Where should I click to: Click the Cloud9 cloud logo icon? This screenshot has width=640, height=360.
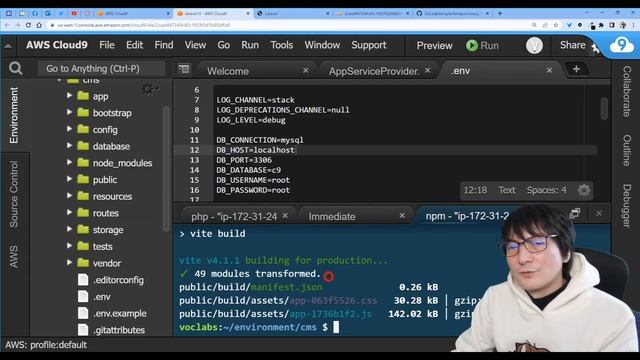click(x=622, y=45)
